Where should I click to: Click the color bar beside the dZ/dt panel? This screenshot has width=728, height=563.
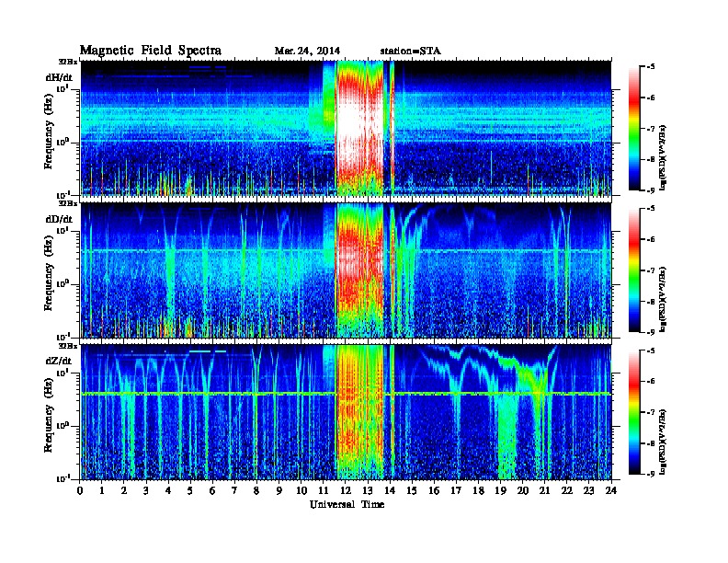(634, 412)
